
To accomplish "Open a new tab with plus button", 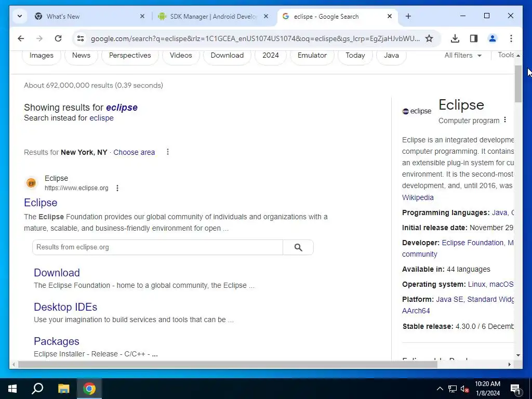I will coord(408,16).
